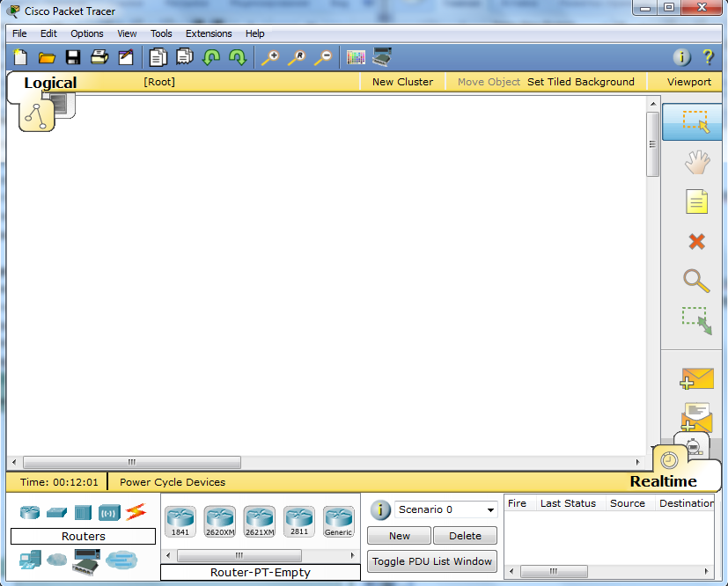Open the View menu
Viewport: 728px width, 586px height.
pos(127,33)
